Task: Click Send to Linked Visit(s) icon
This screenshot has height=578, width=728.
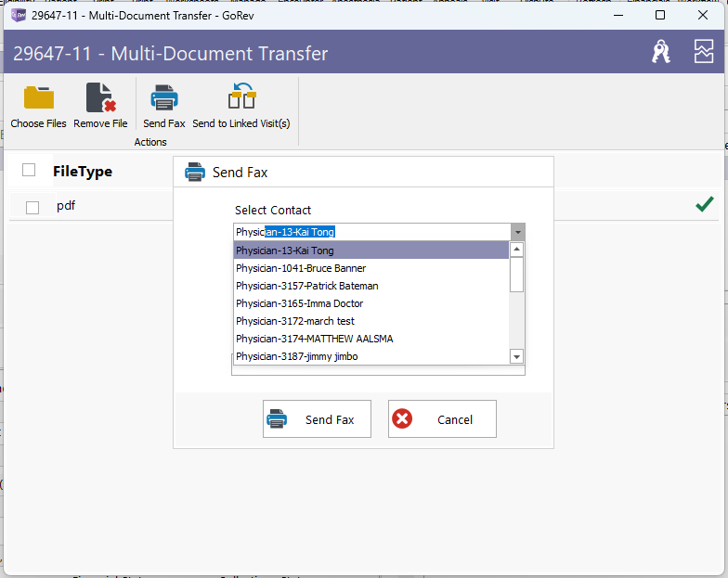Action: coord(241,98)
